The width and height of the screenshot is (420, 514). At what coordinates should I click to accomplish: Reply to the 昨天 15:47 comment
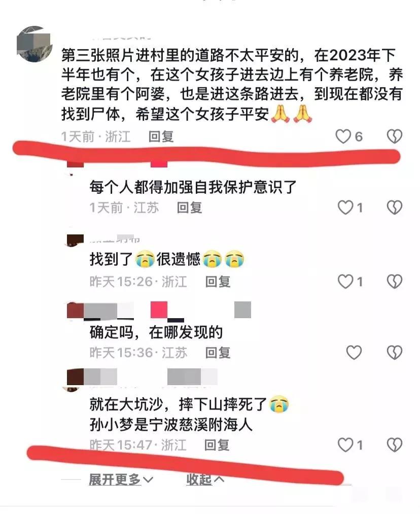pyautogui.click(x=217, y=445)
